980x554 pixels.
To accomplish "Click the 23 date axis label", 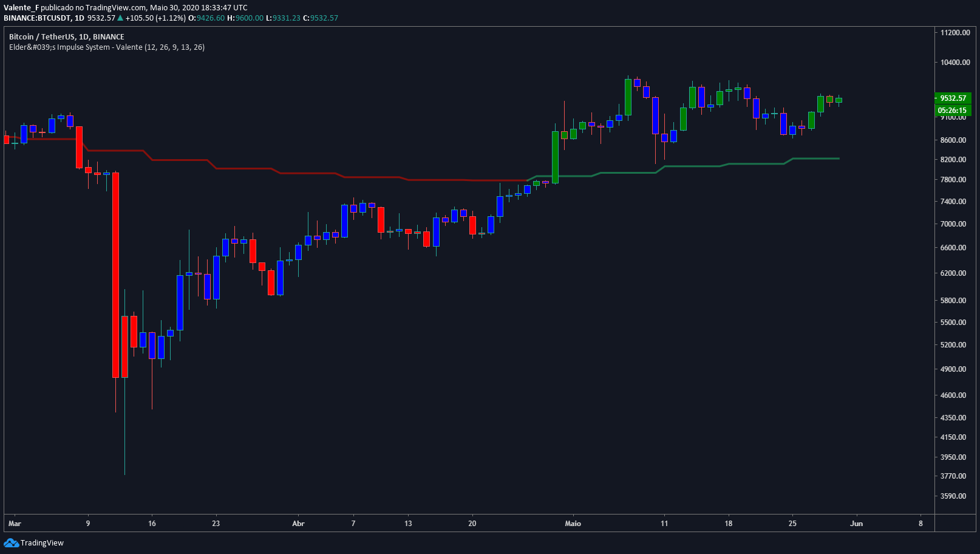I will point(216,524).
